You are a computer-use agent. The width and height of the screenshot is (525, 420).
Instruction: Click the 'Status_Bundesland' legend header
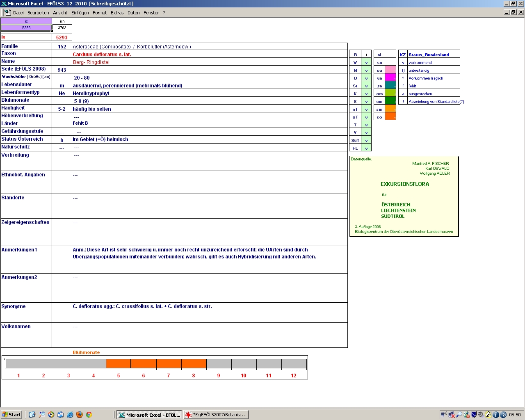pyautogui.click(x=429, y=55)
